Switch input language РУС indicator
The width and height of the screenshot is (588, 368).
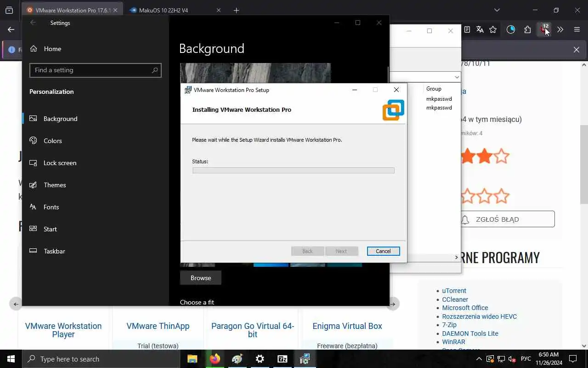click(526, 359)
